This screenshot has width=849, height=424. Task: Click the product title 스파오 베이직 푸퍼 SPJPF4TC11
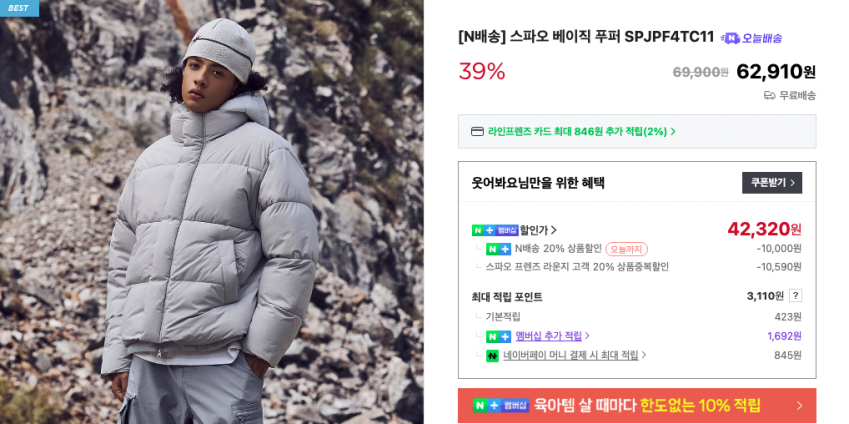click(x=586, y=37)
